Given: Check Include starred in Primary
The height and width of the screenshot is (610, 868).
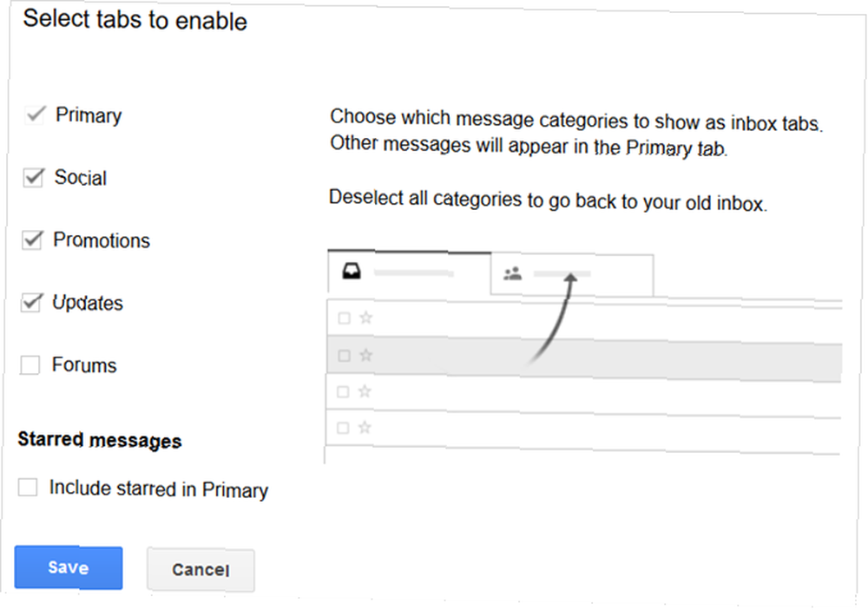Looking at the screenshot, I should pos(28,487).
